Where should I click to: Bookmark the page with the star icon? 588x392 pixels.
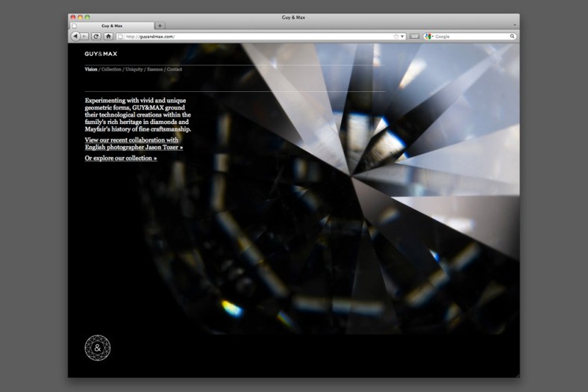pyautogui.click(x=396, y=36)
